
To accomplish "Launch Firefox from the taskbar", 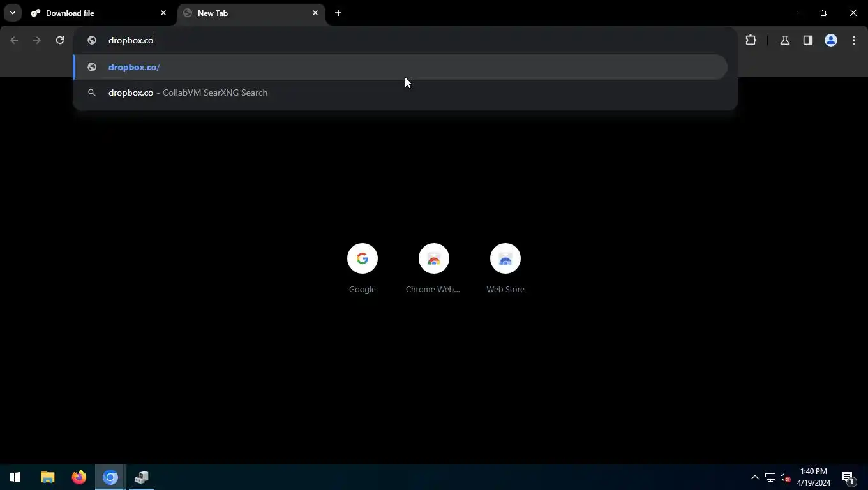I will (x=79, y=477).
